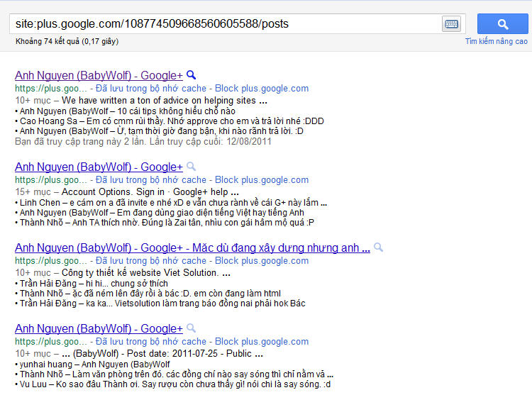The image size is (532, 395).
Task: Click green URL of second result
Action: tap(51, 180)
